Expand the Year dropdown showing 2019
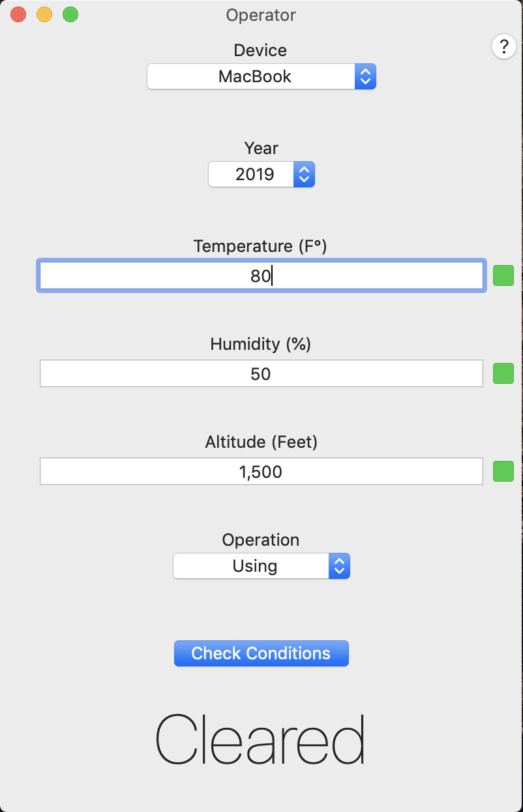The image size is (523, 812). 261,174
